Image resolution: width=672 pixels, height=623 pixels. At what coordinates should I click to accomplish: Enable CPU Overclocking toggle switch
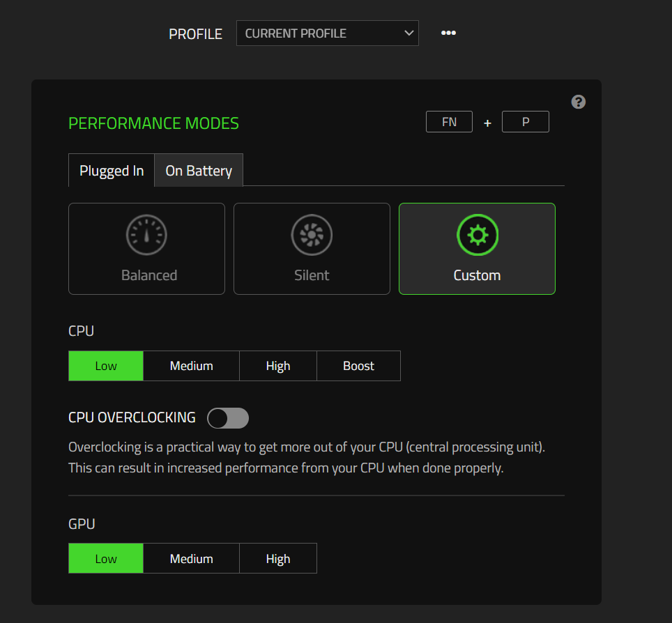pos(228,418)
